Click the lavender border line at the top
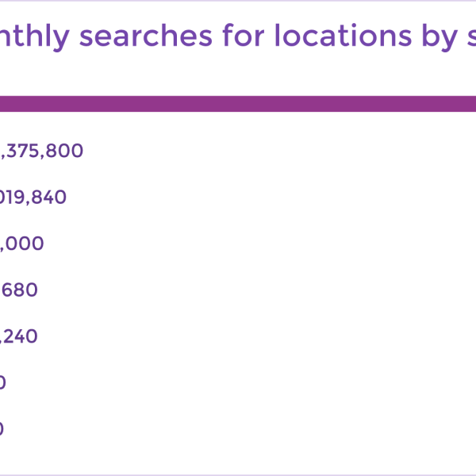Viewport: 476px width, 476px height. pyautogui.click(x=238, y=1)
